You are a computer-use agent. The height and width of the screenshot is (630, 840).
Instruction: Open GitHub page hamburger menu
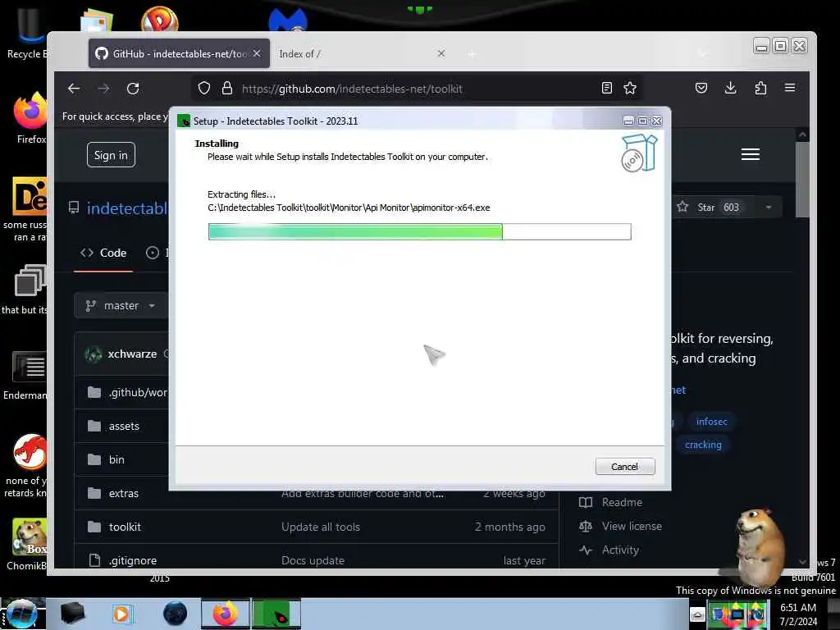(751, 154)
